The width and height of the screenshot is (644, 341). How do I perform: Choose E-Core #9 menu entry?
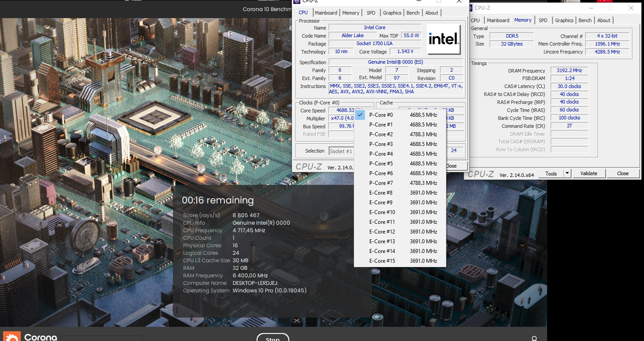pyautogui.click(x=400, y=203)
